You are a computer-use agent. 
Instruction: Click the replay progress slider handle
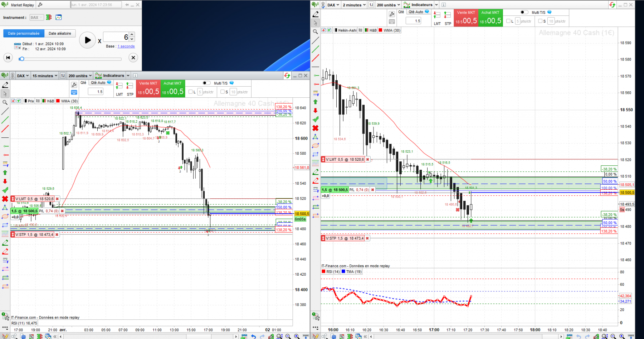click(x=22, y=59)
